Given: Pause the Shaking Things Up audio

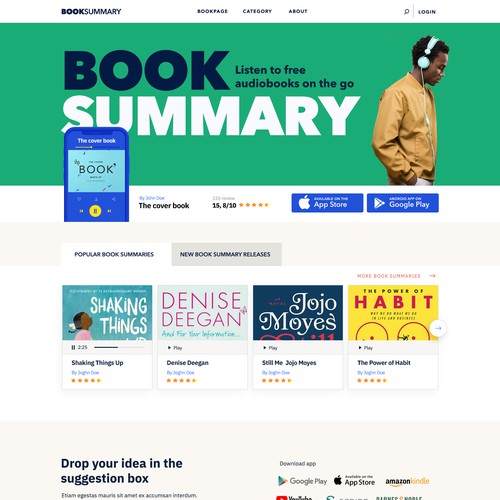Looking at the screenshot, I should click(73, 347).
